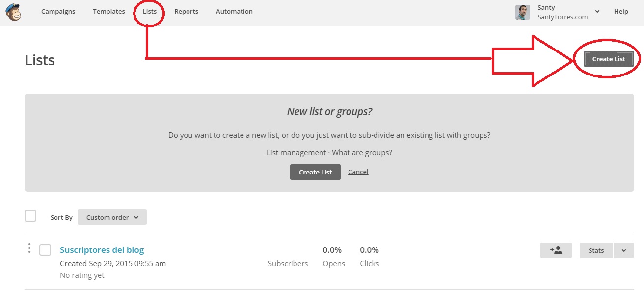Click Create List in the gray panel
The width and height of the screenshot is (644, 298).
pyautogui.click(x=315, y=172)
